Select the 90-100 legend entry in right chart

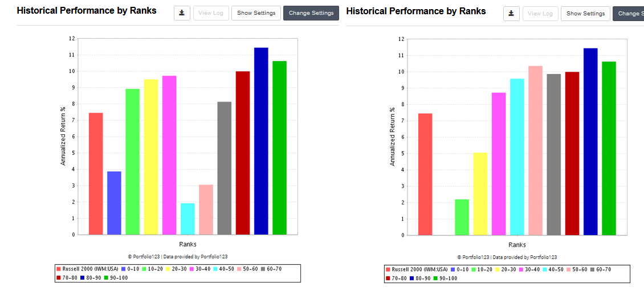[445, 279]
